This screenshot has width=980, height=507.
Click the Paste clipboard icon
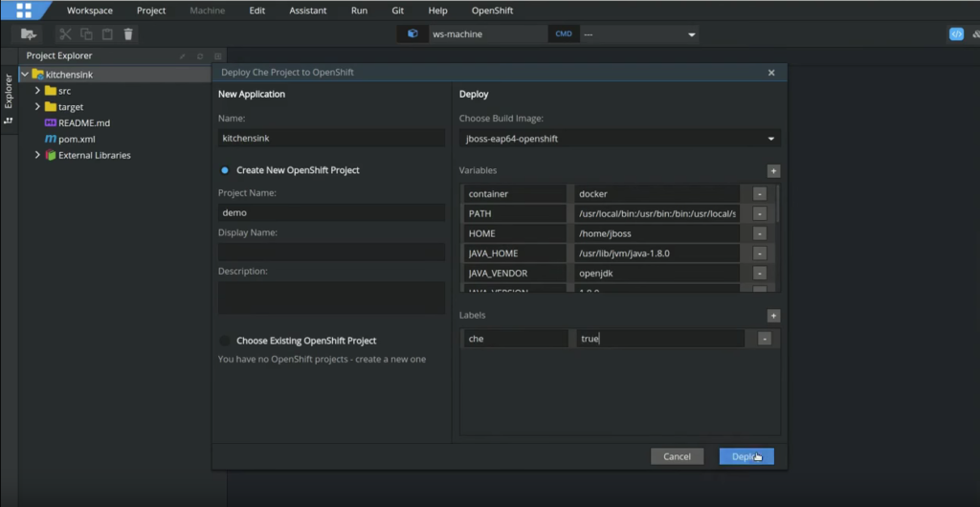click(107, 34)
